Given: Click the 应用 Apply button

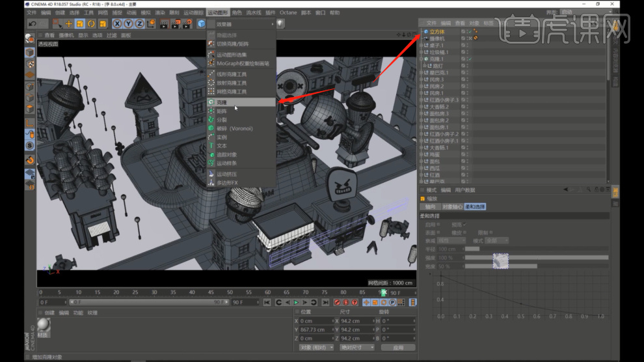Looking at the screenshot, I should [x=398, y=348].
